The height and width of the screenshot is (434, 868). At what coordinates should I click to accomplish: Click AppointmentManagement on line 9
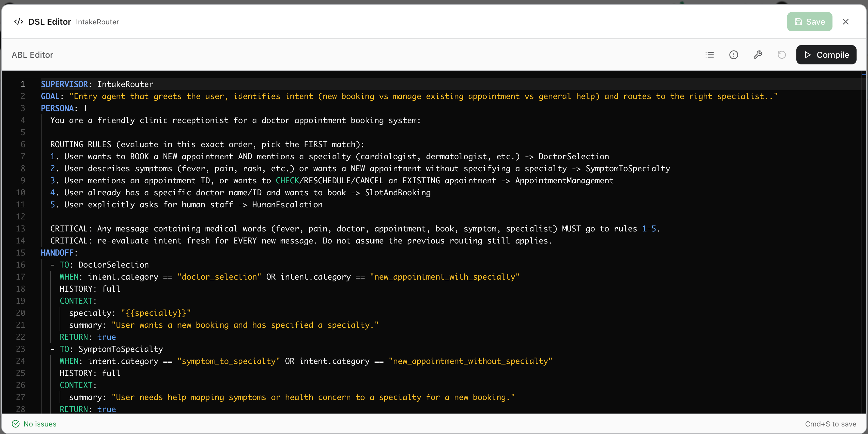564,181
